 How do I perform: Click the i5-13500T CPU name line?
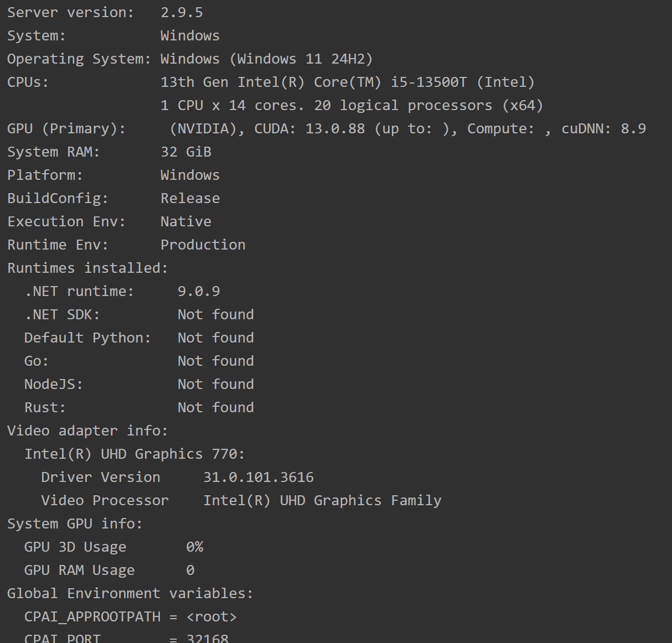pyautogui.click(x=347, y=82)
